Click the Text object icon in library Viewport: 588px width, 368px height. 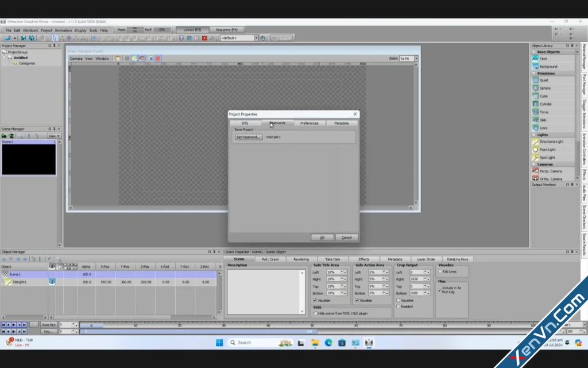pyautogui.click(x=535, y=59)
